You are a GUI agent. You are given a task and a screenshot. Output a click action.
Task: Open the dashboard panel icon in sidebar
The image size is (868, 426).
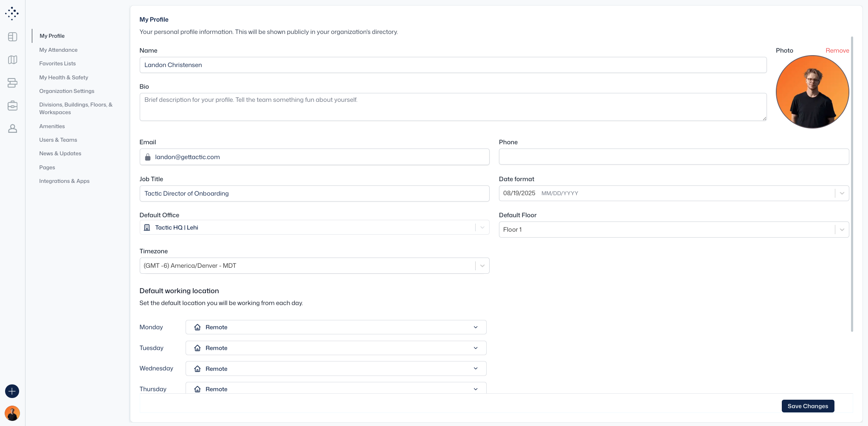pyautogui.click(x=12, y=37)
